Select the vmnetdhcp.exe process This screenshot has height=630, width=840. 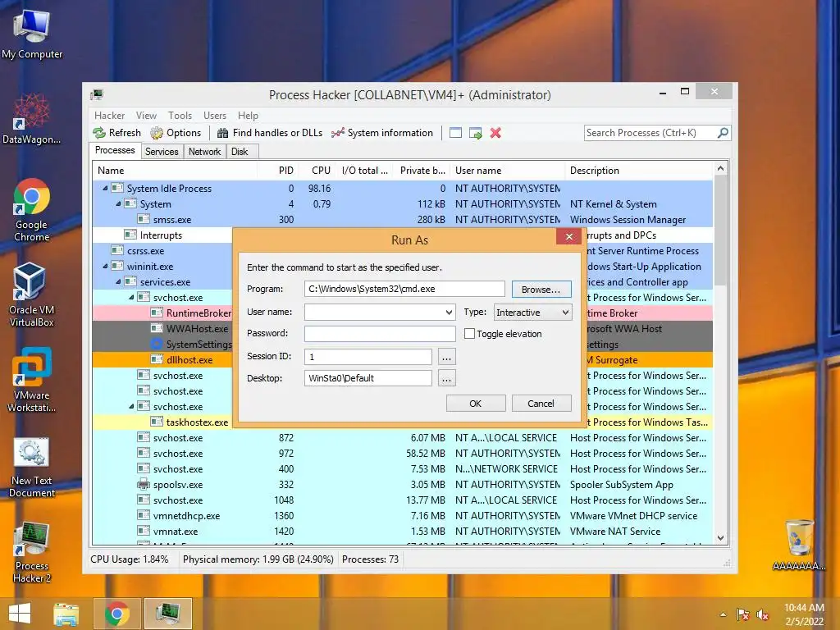pyautogui.click(x=402, y=515)
